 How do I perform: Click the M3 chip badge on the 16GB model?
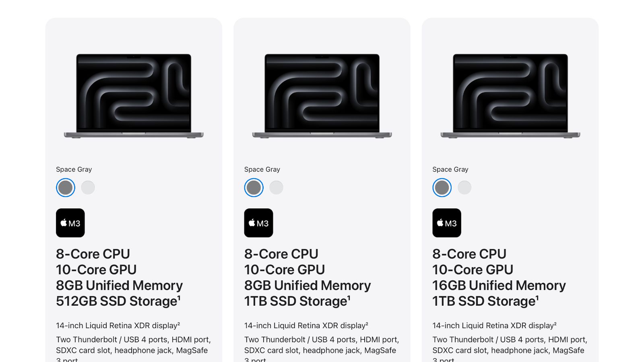coord(447,223)
